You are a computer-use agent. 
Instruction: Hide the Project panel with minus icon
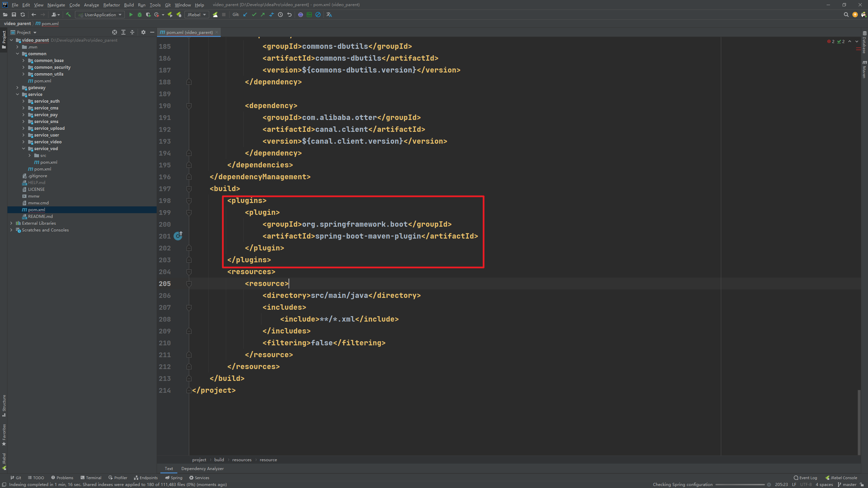pyautogui.click(x=152, y=32)
